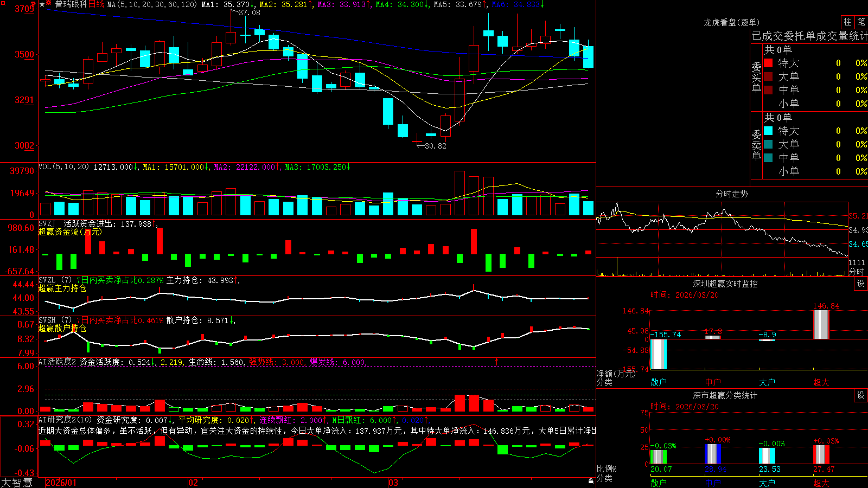Click the 强势线: 3.000 reading
The image size is (868, 488).
(x=277, y=362)
